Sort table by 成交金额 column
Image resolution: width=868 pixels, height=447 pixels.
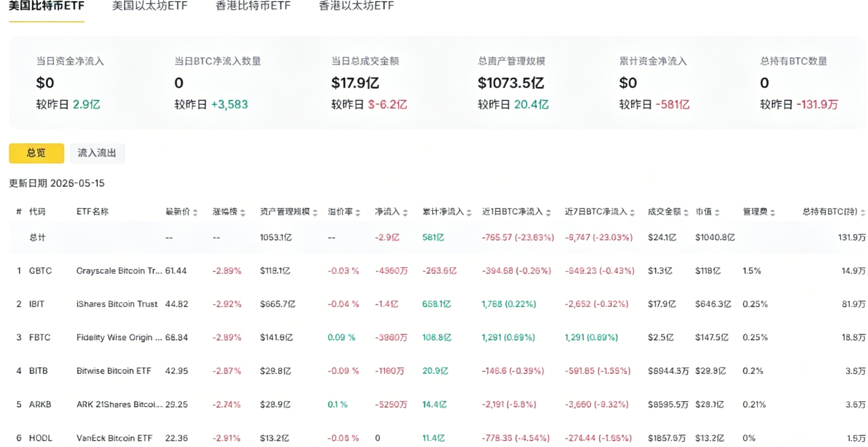coord(668,212)
